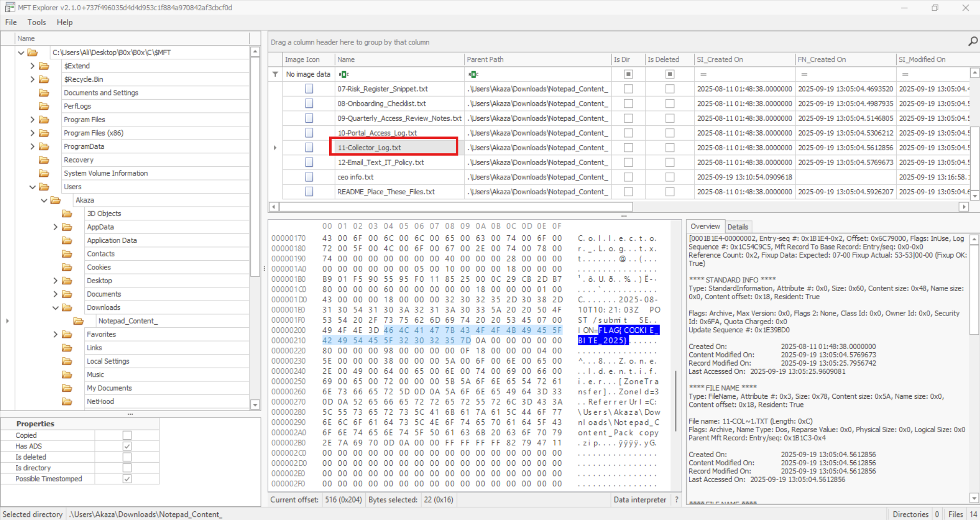980x520 pixels.
Task: Toggle the Has ADS property checkbox
Action: (127, 446)
